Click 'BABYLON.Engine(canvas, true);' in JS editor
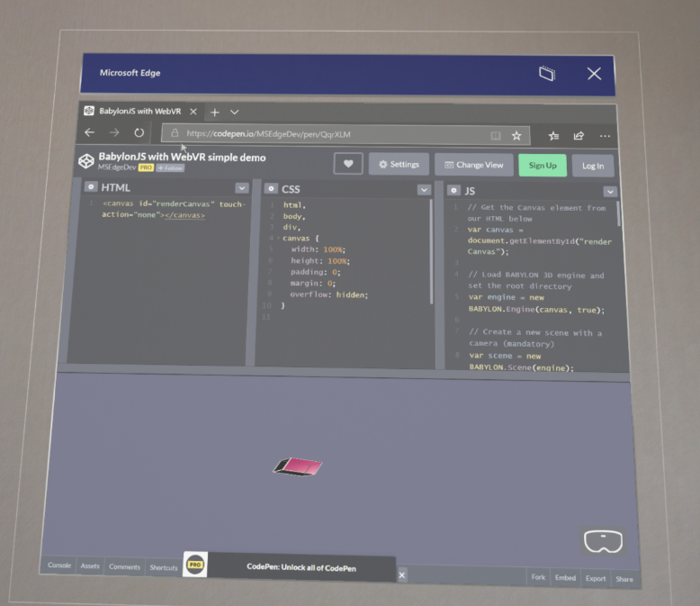 pos(536,309)
